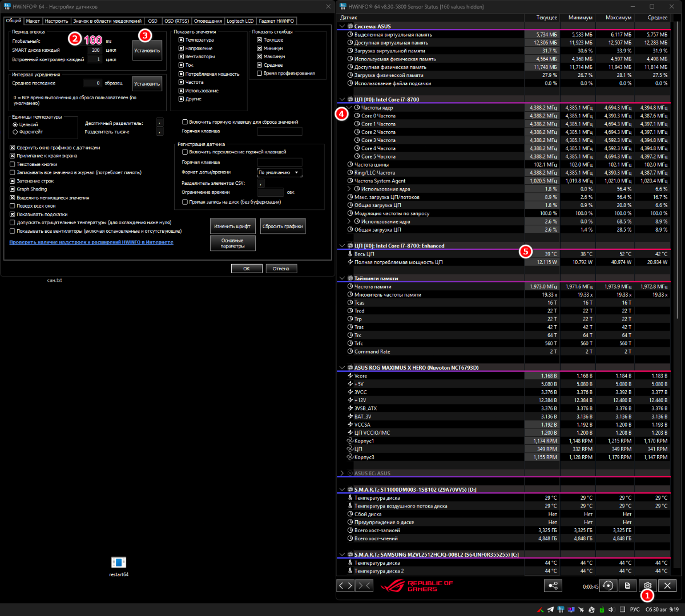
Task: Expand the ASUS EC: ASUS group
Action: pos(342,473)
